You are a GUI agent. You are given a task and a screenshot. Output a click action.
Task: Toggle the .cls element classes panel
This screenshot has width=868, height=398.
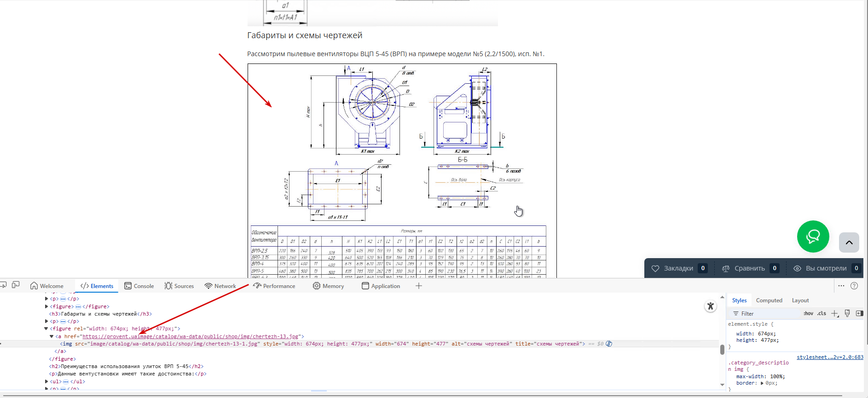point(822,313)
